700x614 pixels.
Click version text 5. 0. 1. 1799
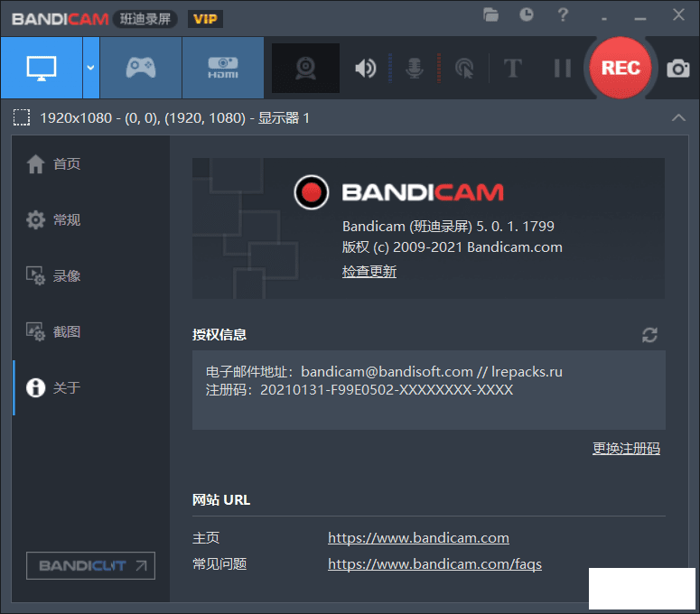[x=515, y=227]
